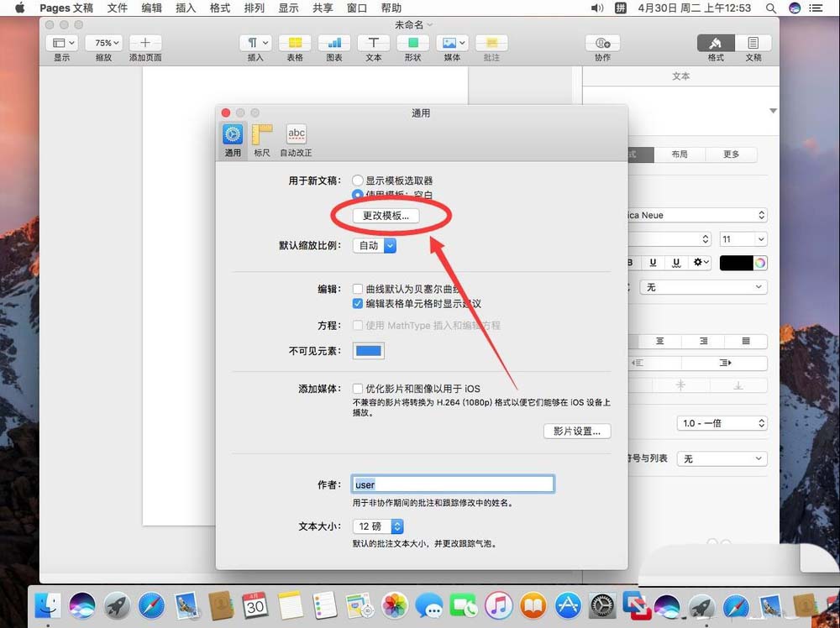Click the 更改模板 button
The width and height of the screenshot is (840, 628).
(x=386, y=215)
